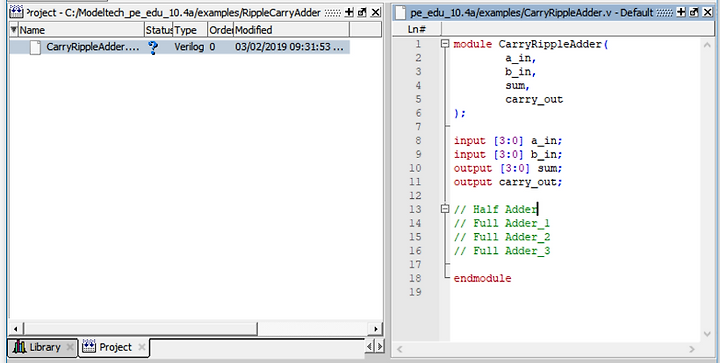This screenshot has height=363, width=720.
Task: Click the CarryRippleAdder.v document icon in editor title
Action: (400, 13)
